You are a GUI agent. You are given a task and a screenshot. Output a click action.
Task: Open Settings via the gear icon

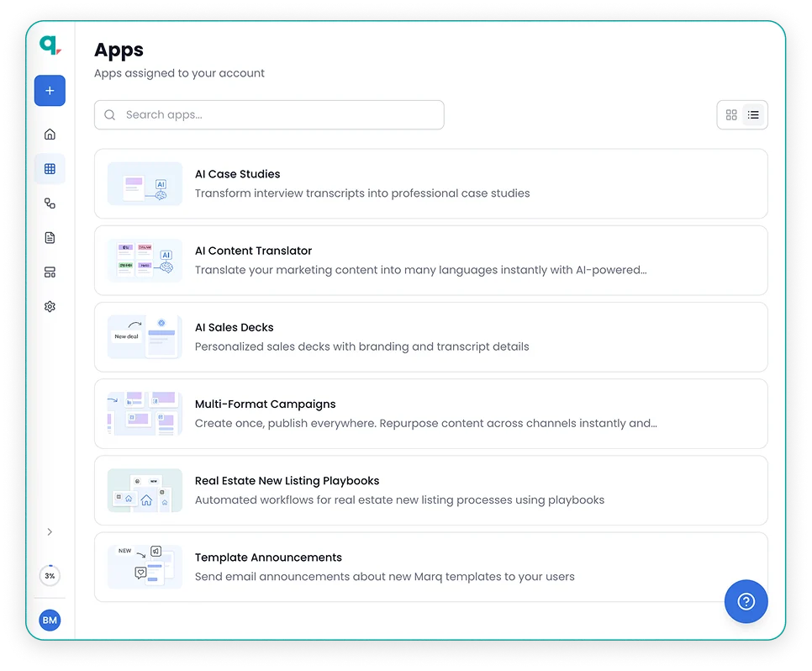point(50,306)
